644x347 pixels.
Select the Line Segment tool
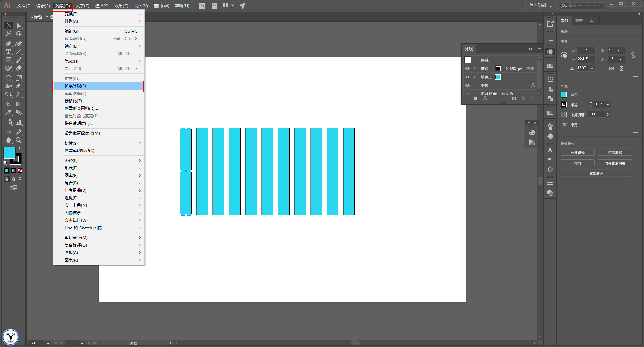tap(19, 52)
